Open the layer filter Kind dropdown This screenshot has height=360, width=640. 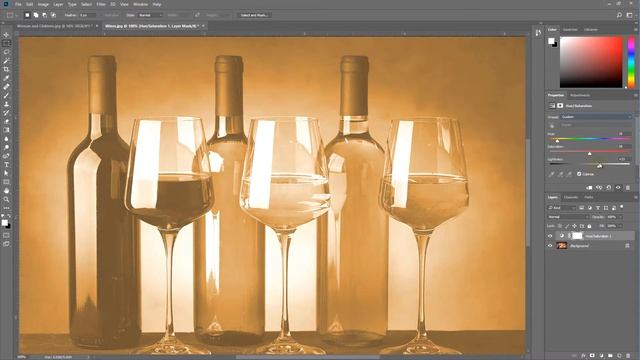(x=562, y=208)
